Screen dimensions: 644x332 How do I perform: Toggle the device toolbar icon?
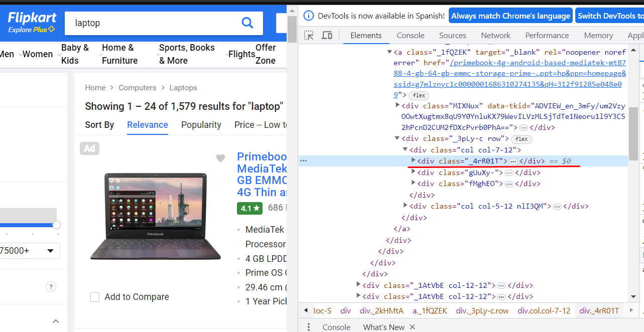pyautogui.click(x=327, y=35)
